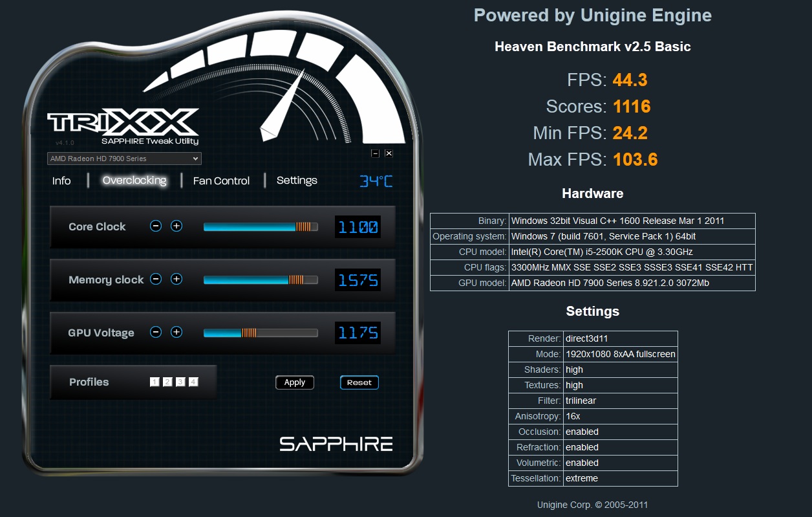
Task: Click the Apply button
Action: [x=295, y=382]
